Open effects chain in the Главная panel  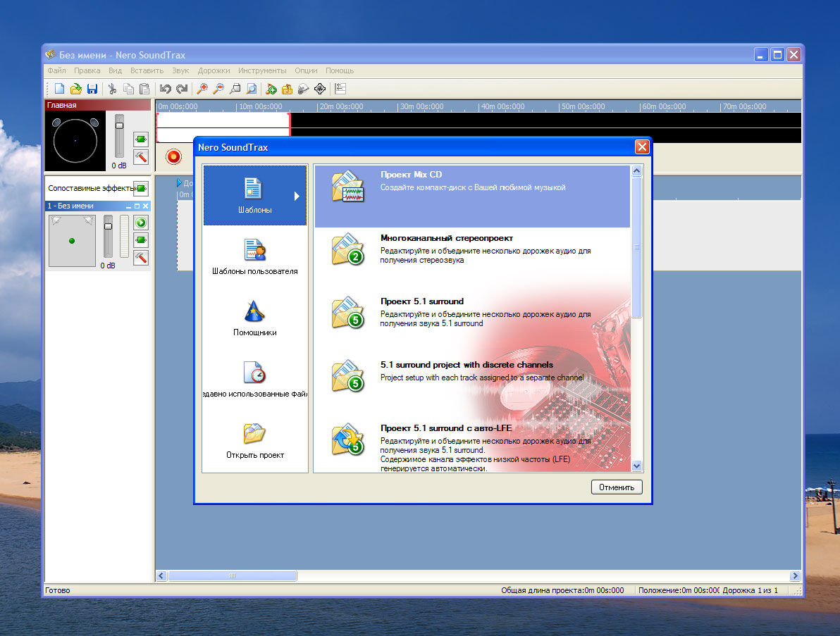(x=141, y=139)
